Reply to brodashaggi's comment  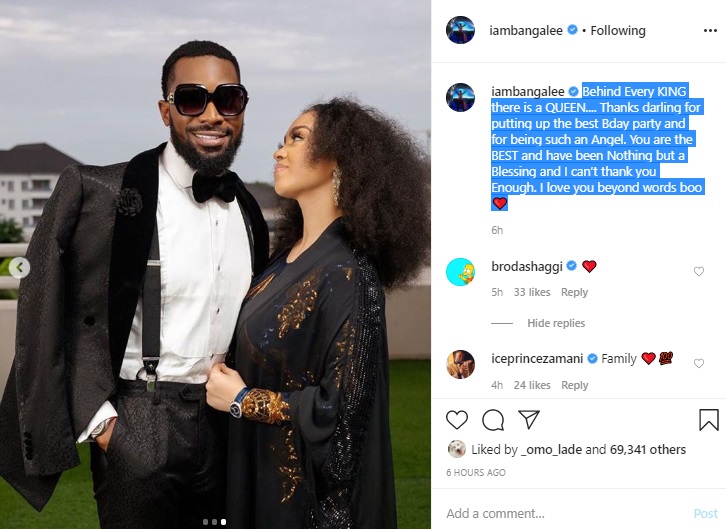point(574,293)
